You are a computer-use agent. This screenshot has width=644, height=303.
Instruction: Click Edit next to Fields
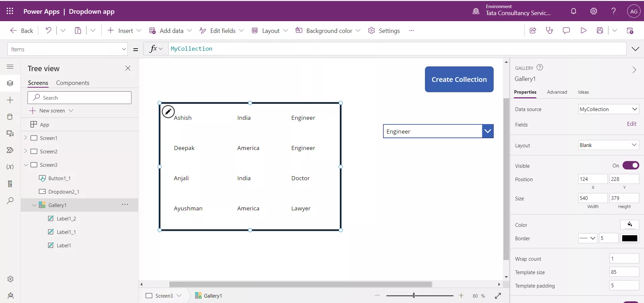(x=632, y=124)
